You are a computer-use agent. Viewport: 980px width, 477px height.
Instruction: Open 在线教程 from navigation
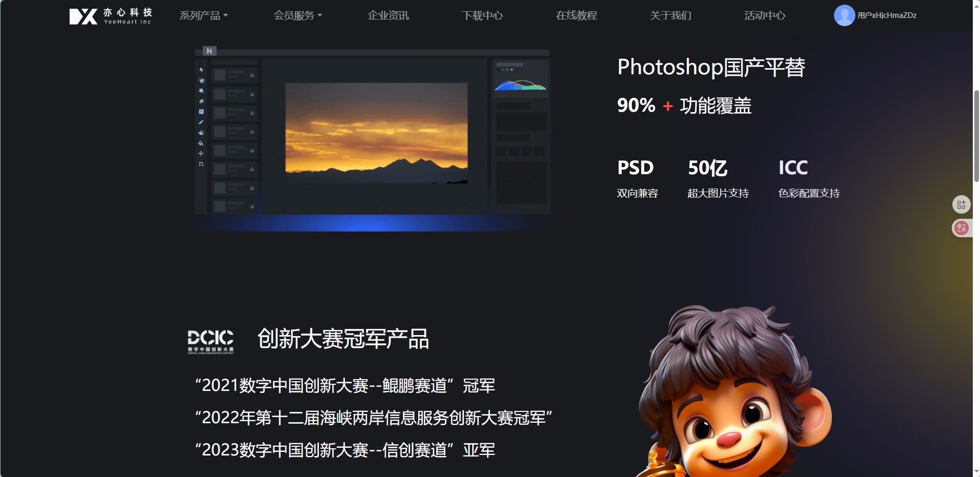pos(577,15)
